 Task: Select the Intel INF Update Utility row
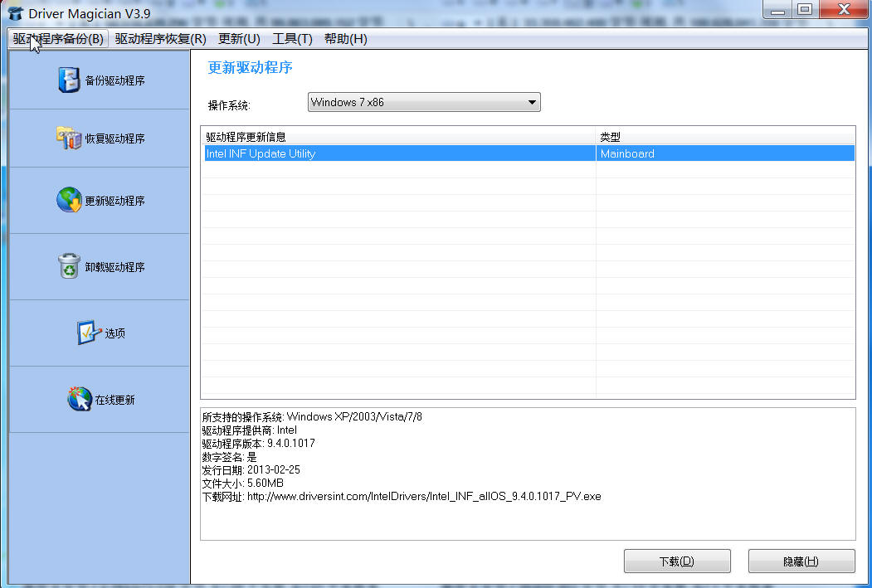(529, 153)
